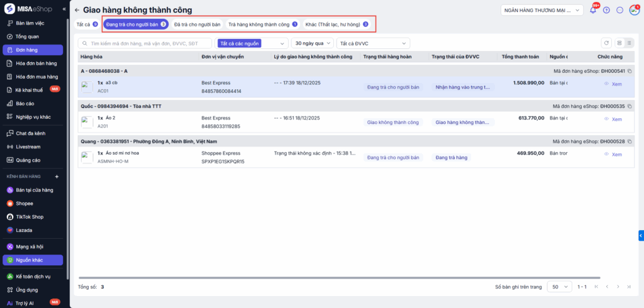Add a new sales channel with plus icon
This screenshot has width=644, height=308.
[57, 177]
